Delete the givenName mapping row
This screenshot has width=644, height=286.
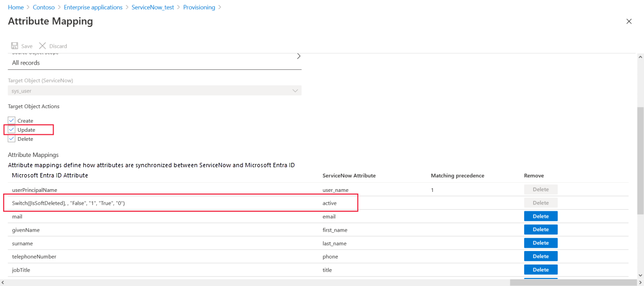(540, 230)
